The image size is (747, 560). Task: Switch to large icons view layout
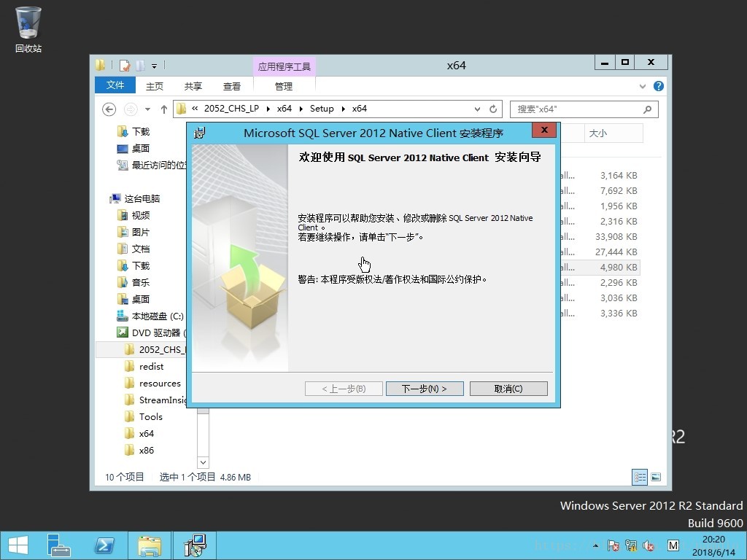(x=656, y=477)
